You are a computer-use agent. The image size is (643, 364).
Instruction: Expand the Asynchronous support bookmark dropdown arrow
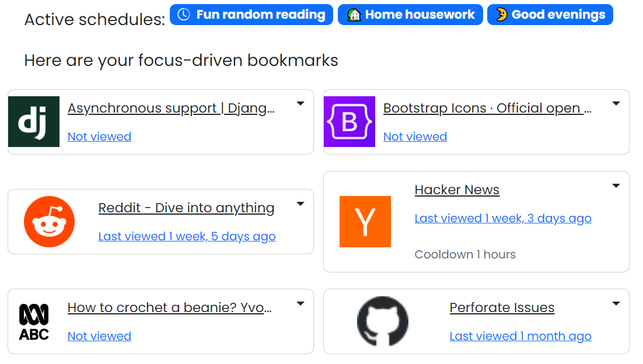pyautogui.click(x=300, y=104)
